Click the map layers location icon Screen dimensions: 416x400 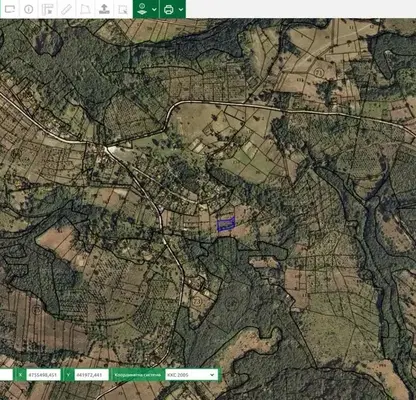[142, 9]
